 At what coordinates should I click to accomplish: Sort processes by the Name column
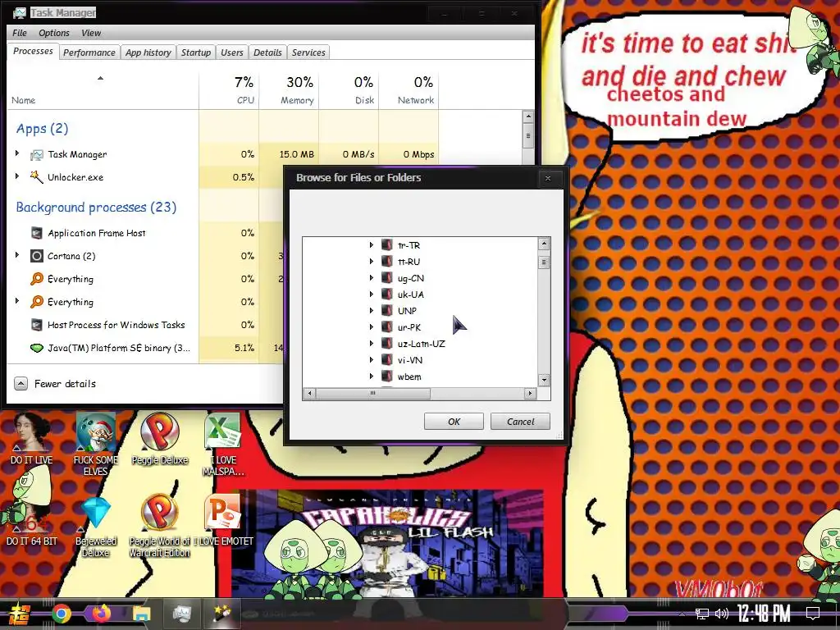coord(103,89)
